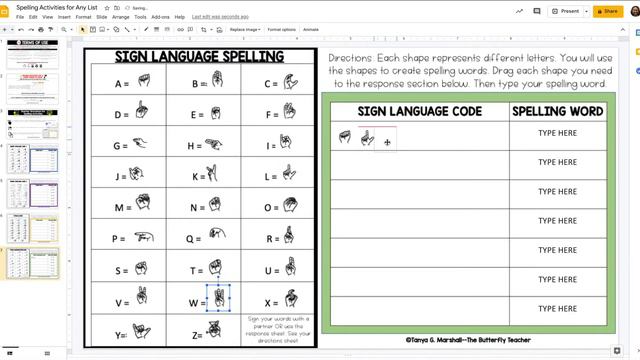The height and width of the screenshot is (360, 640).
Task: Click the Paint format icon
Action: click(x=51, y=30)
